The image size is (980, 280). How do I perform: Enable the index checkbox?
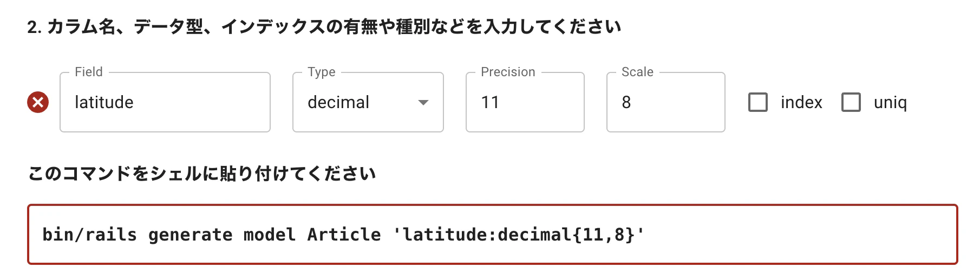(x=758, y=102)
